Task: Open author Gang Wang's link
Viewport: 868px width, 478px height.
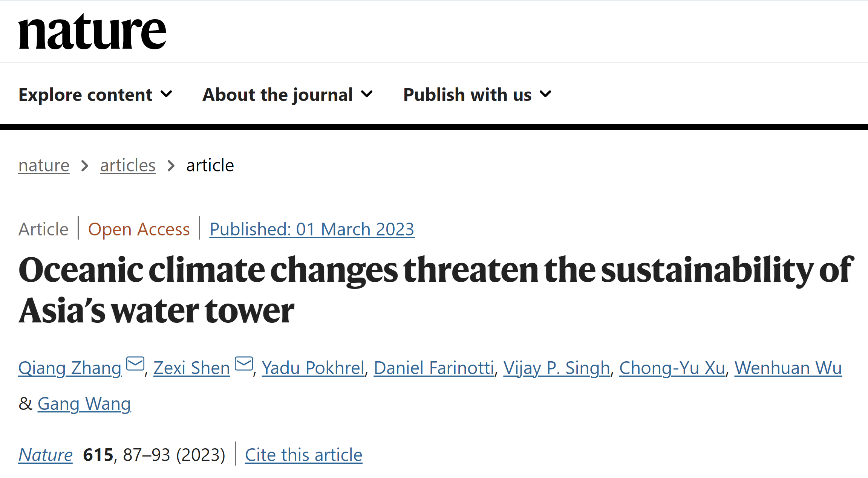Action: point(84,404)
